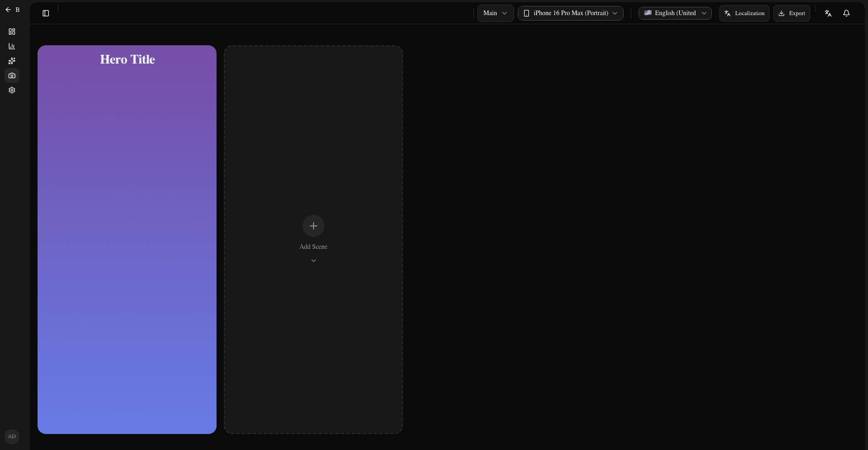The width and height of the screenshot is (868, 450).
Task: Open the AI sparkles icon in the sidebar
Action: (x=12, y=61)
